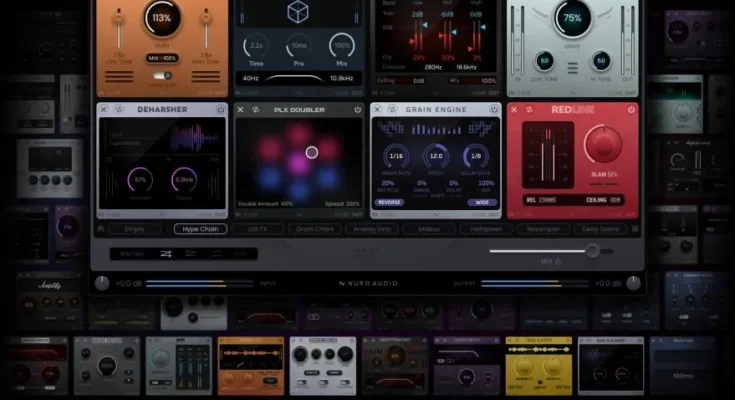Click the power icon on PLX Doubler
Screen dimensions: 735x400
(358, 109)
